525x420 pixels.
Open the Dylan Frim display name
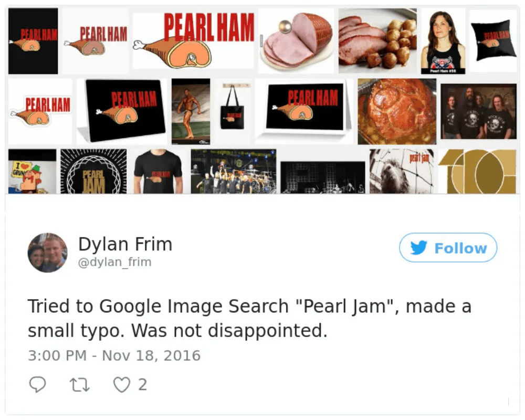tap(125, 244)
